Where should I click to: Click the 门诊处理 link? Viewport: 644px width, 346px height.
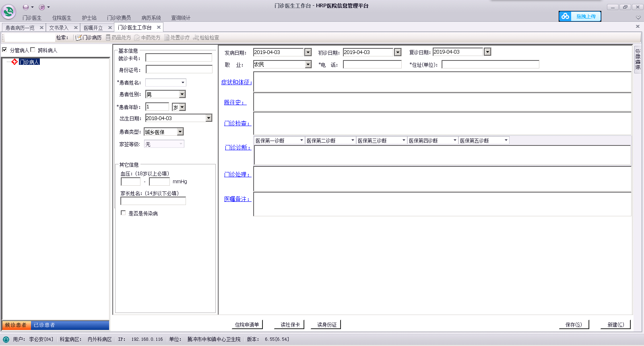[237, 174]
